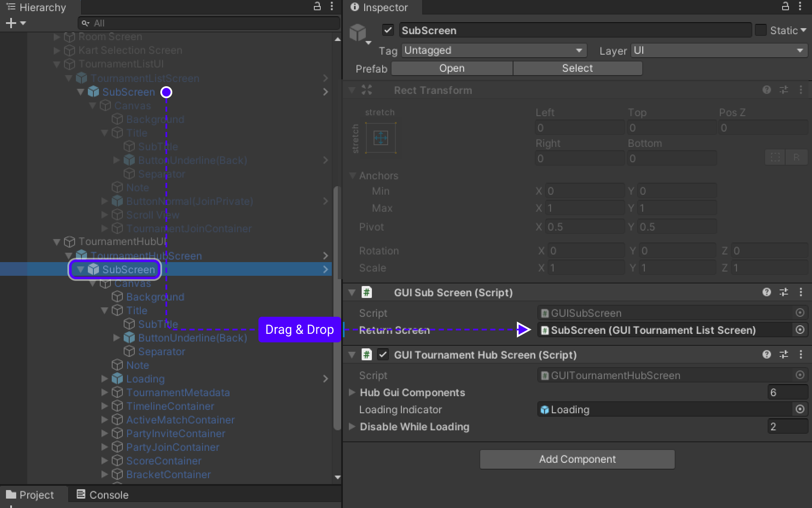The width and height of the screenshot is (812, 508).
Task: Click the Add Component button
Action: [x=577, y=459]
